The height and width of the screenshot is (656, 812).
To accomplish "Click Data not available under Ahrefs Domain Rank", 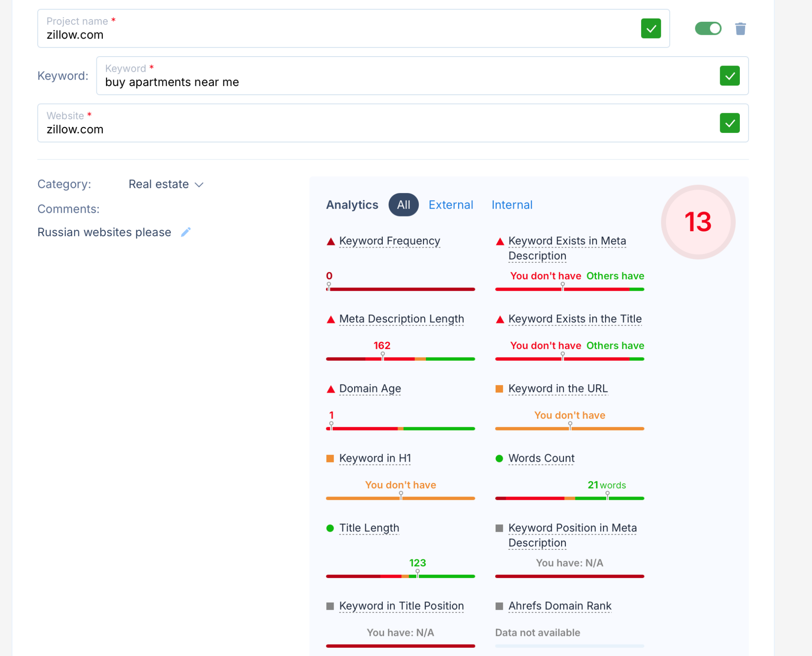I will point(537,633).
